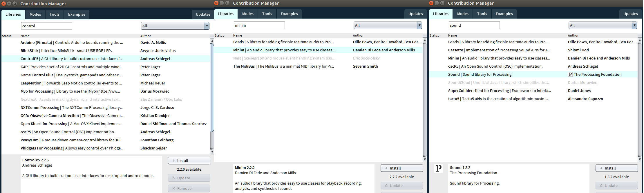Viewport: 644px width, 193px height.
Task: Open Examples tab in the sound window
Action: point(504,14)
